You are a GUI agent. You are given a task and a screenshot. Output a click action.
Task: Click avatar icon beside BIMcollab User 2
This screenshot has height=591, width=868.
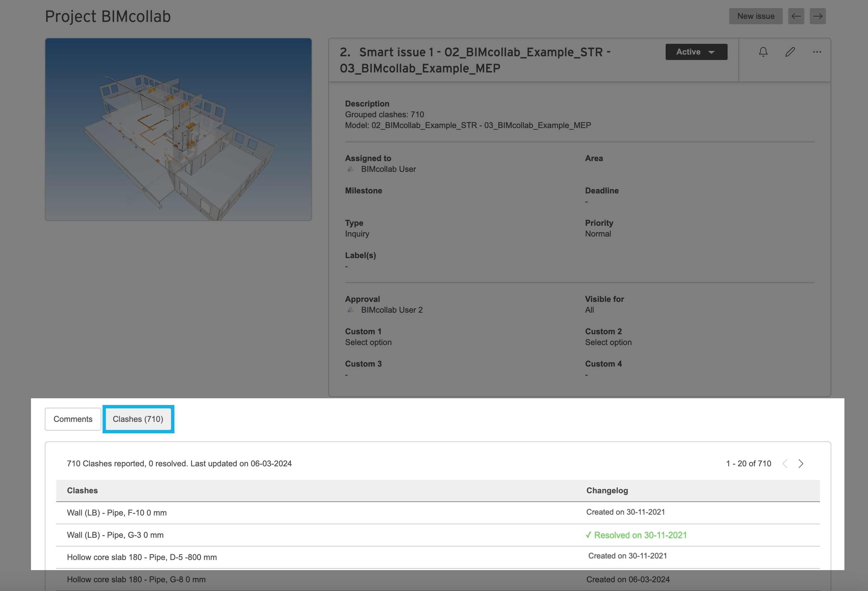coord(350,310)
